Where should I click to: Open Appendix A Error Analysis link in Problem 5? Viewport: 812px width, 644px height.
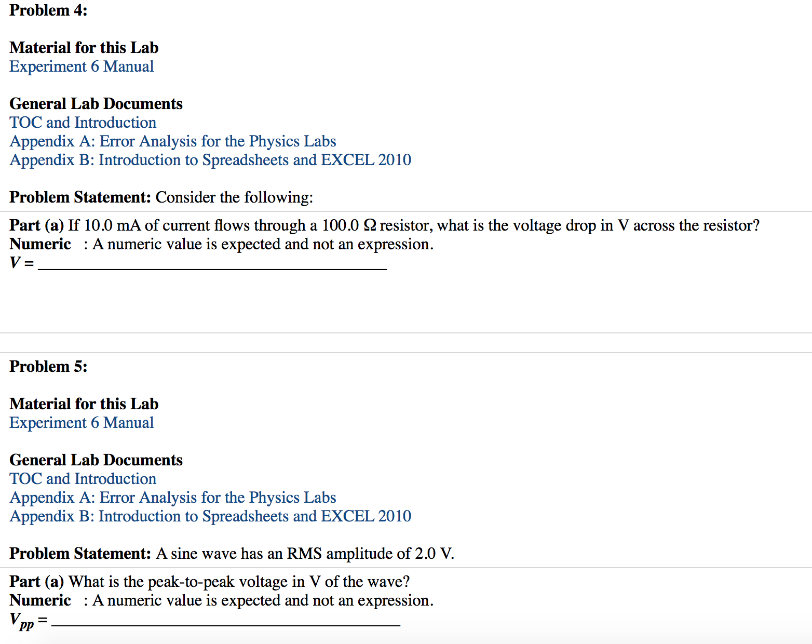(x=173, y=498)
